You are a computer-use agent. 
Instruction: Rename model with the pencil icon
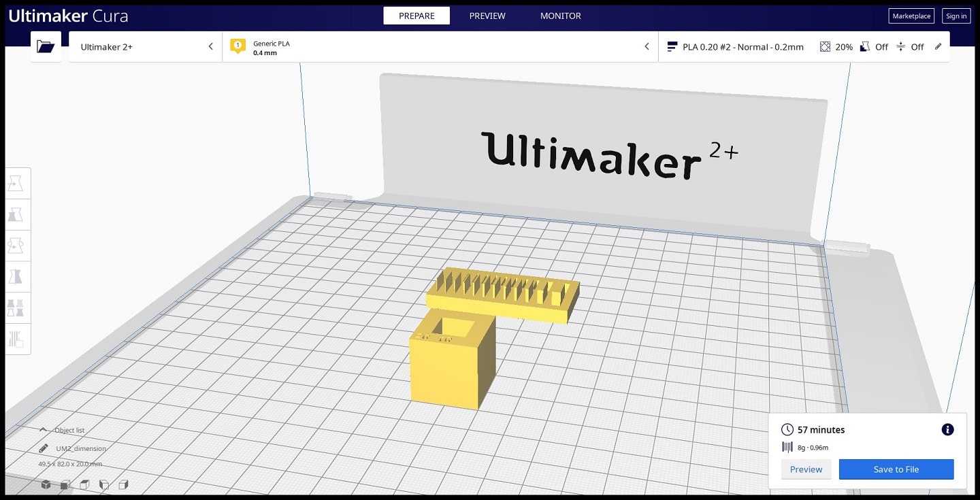(44, 448)
